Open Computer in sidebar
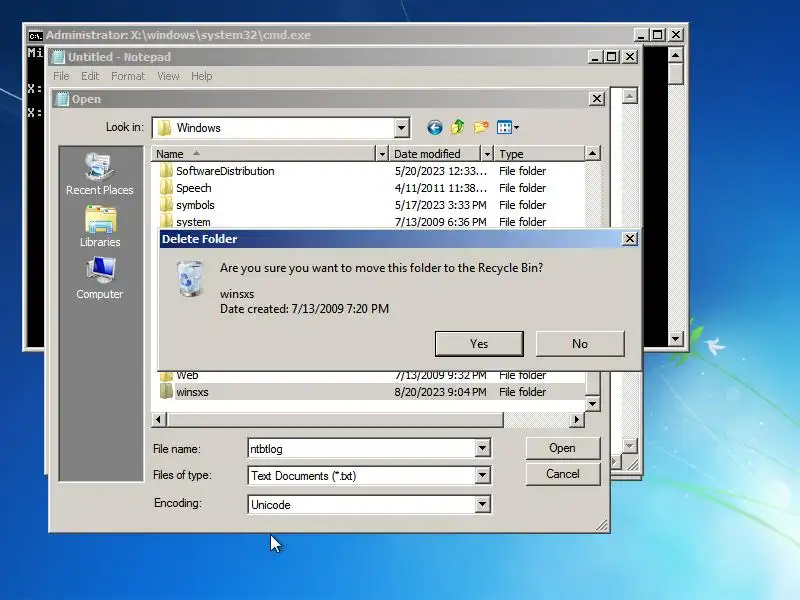 (100, 279)
